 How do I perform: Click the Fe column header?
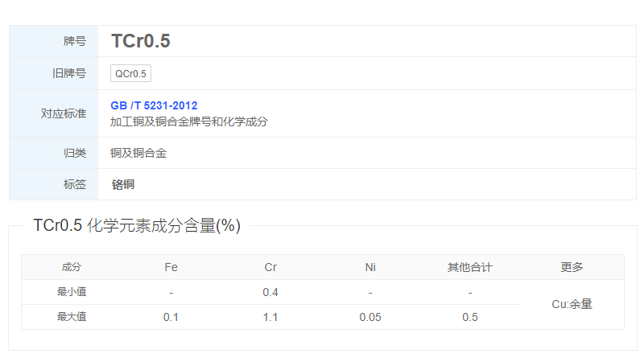171,267
